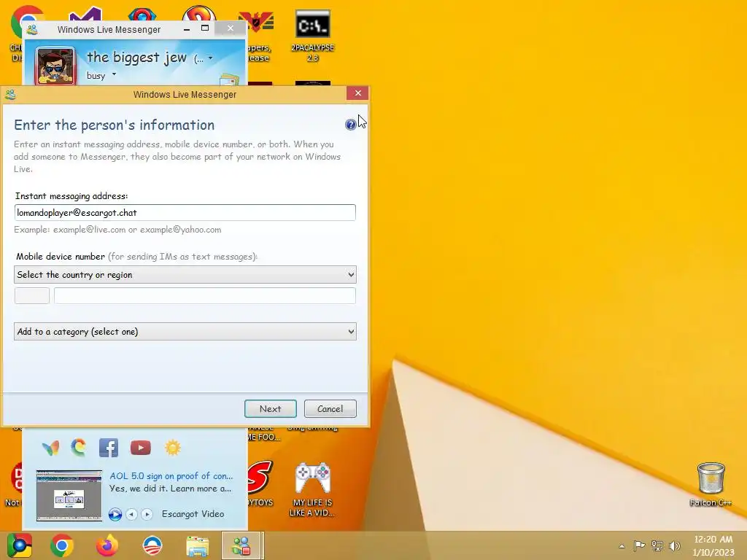
Task: Click the profile avatar picture in Messenger
Action: point(55,66)
